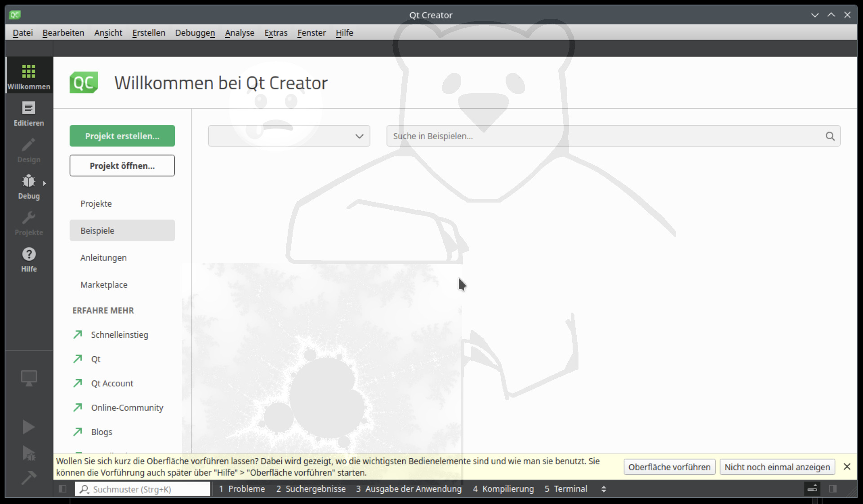The image size is (863, 504).
Task: Click the Suche in Beispielen field
Action: coord(613,136)
